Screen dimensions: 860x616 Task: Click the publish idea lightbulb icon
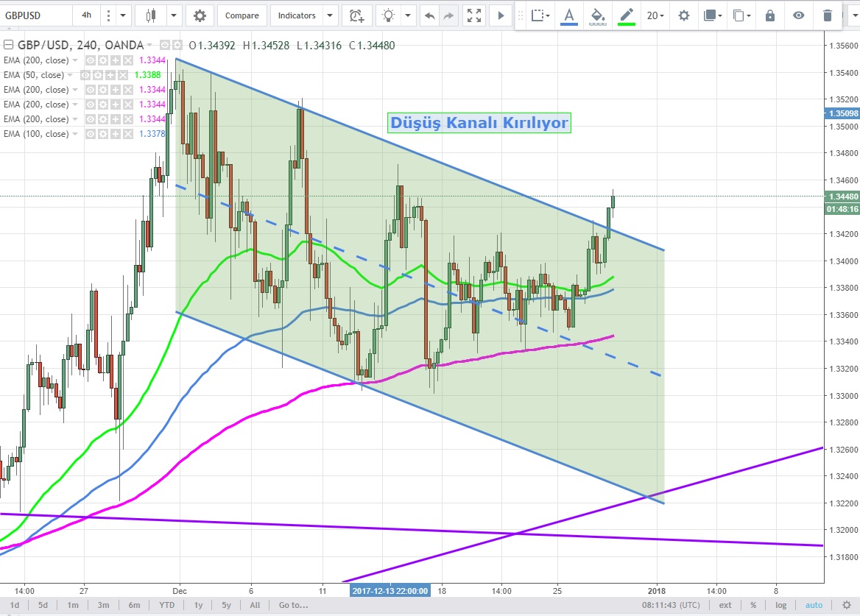[388, 15]
